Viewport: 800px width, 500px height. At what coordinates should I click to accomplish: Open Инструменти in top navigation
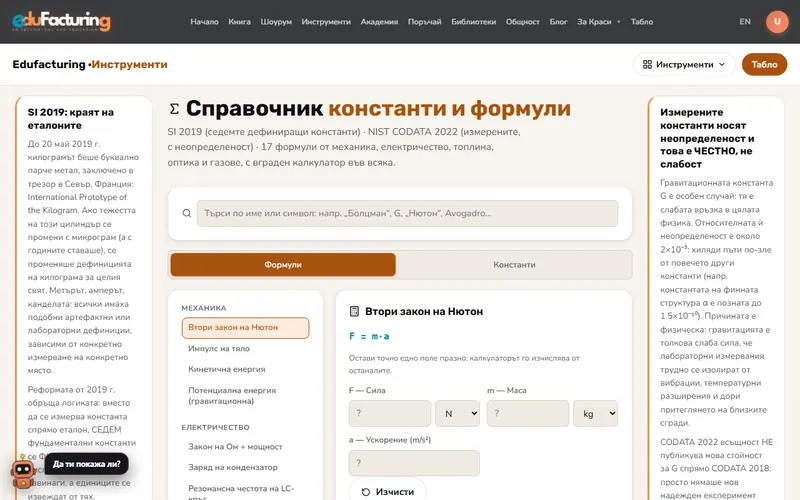pos(326,21)
